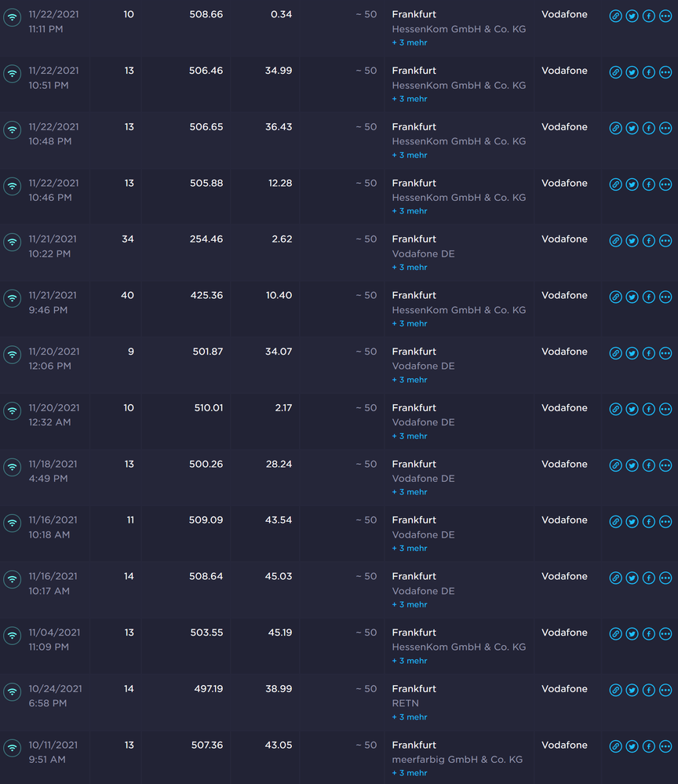Copy link for 11/22/2021 11:11 PM result
Screen dimensions: 678x784
click(x=615, y=16)
